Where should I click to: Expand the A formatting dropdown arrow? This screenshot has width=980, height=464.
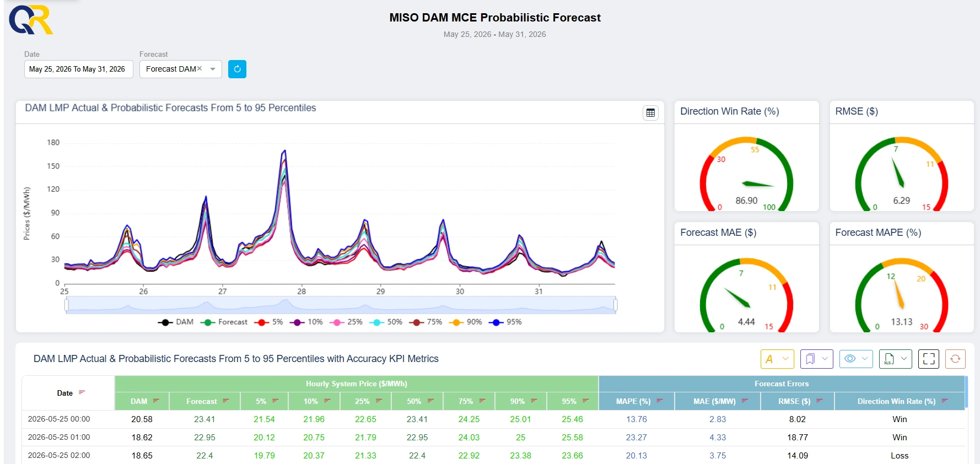[785, 359]
